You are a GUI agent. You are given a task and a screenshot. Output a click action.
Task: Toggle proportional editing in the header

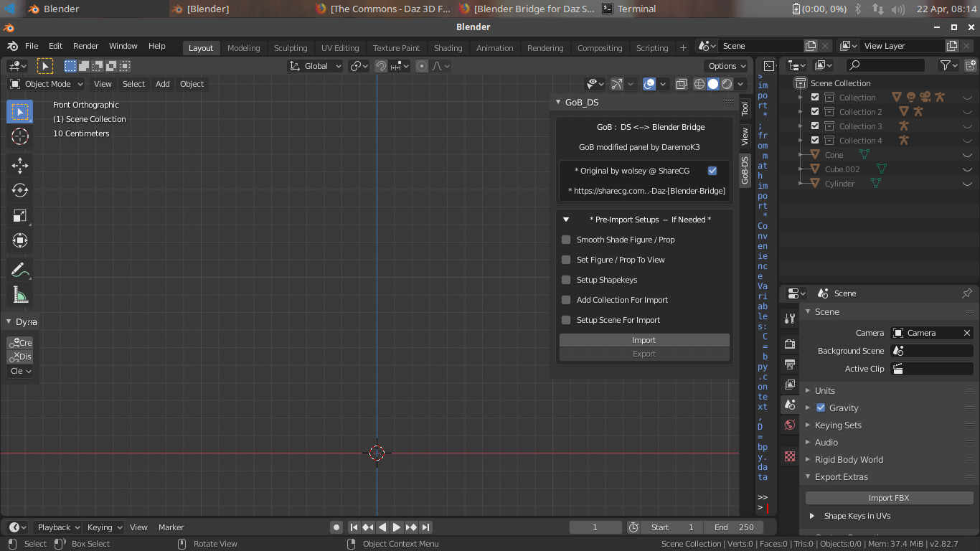[x=422, y=66]
